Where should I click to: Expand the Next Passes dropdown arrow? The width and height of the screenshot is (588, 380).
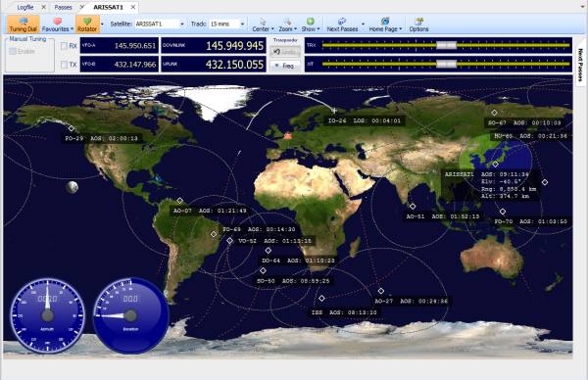click(x=363, y=24)
